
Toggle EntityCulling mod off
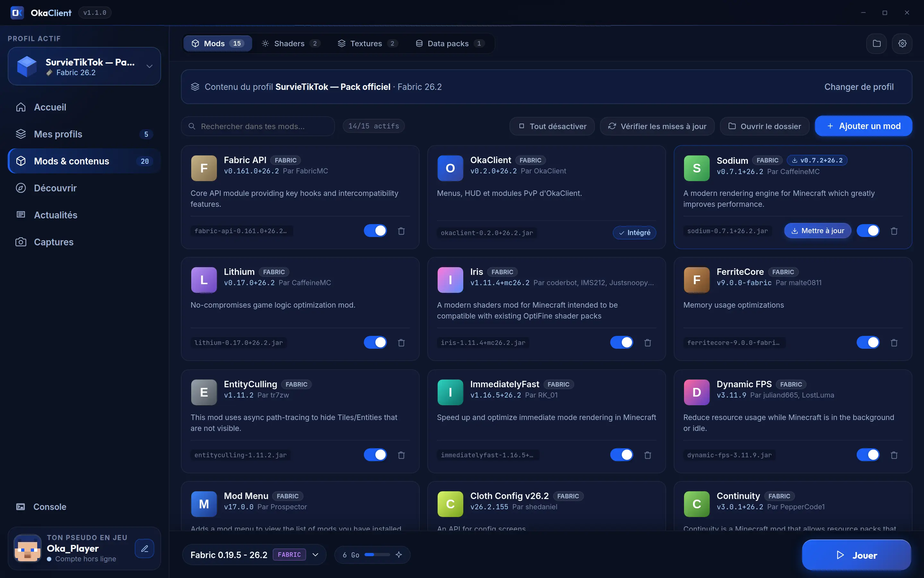tap(375, 454)
